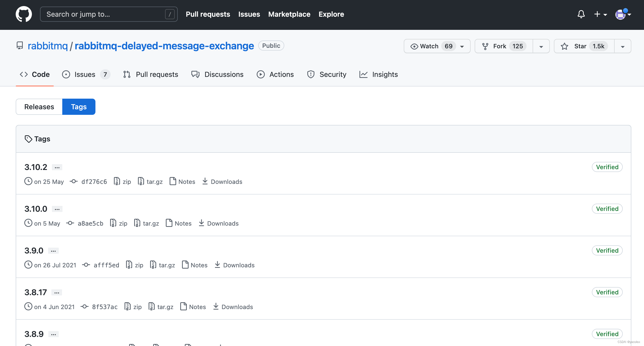Screen dimensions: 644x346
Task: Download zip for tag 3.8.17
Action: [x=133, y=307]
